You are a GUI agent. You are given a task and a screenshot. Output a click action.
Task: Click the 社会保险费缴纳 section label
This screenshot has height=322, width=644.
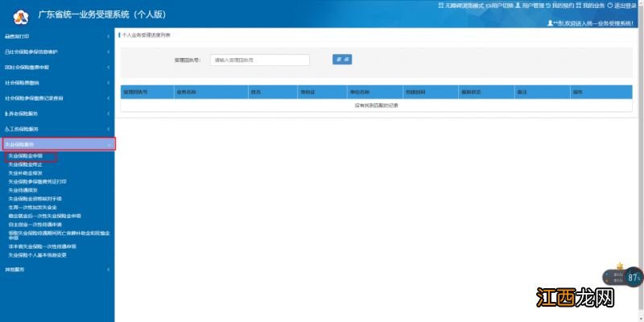pyautogui.click(x=23, y=83)
